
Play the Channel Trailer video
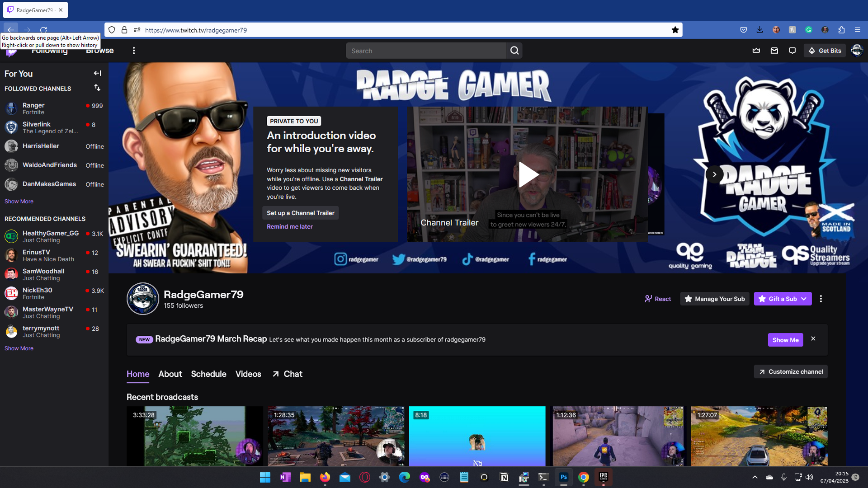point(528,174)
